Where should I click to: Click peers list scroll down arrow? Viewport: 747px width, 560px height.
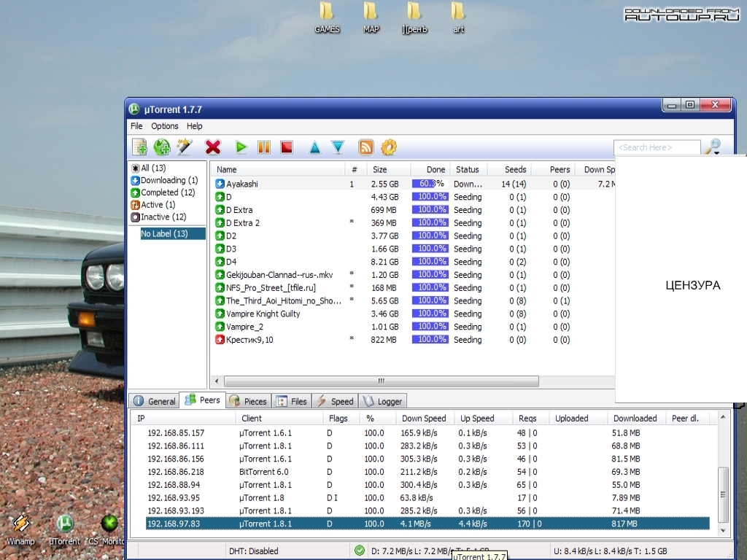(723, 530)
